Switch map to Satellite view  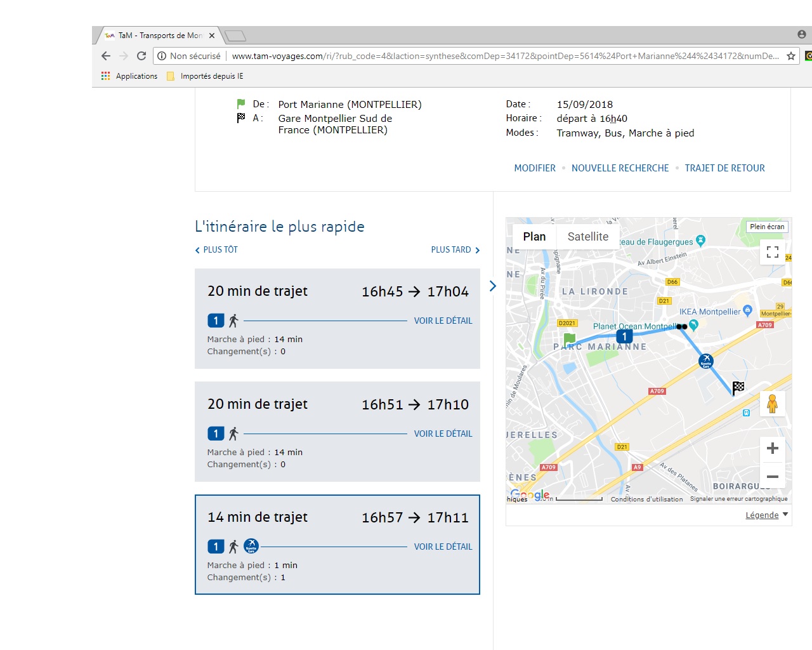(587, 237)
